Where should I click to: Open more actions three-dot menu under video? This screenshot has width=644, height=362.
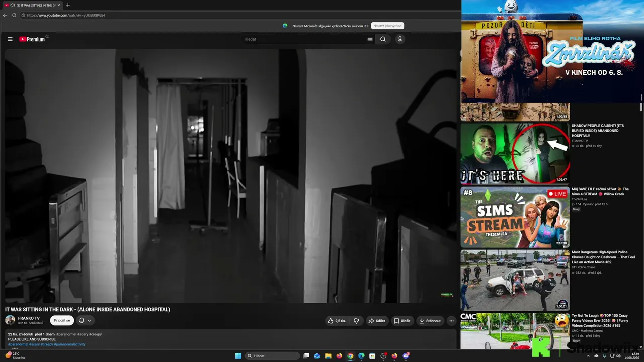451,321
